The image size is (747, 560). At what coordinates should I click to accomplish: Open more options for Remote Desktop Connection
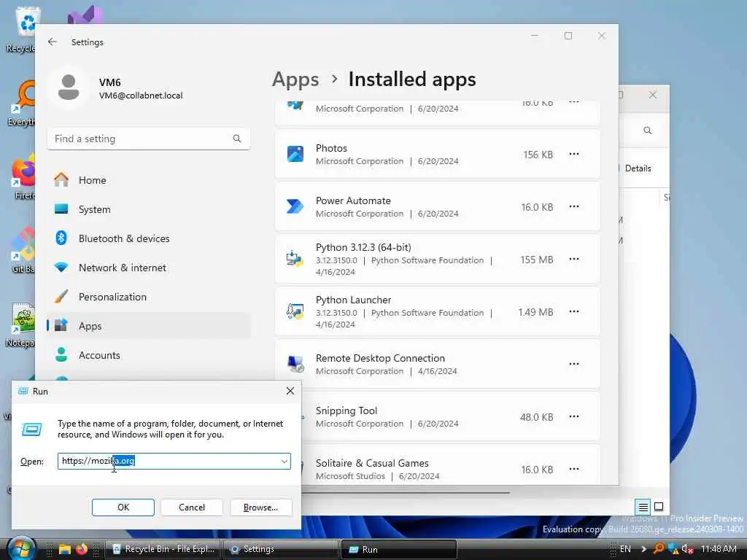point(574,363)
